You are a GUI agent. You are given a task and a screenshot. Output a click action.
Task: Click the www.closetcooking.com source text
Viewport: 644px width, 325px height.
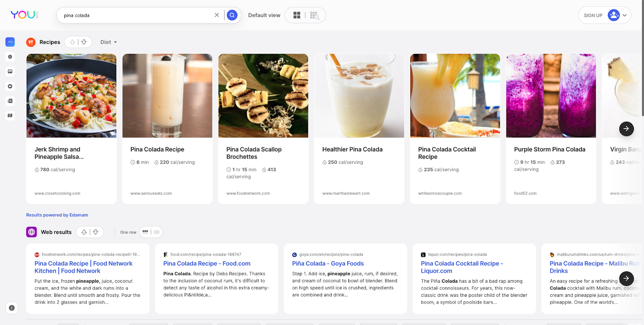click(x=58, y=193)
